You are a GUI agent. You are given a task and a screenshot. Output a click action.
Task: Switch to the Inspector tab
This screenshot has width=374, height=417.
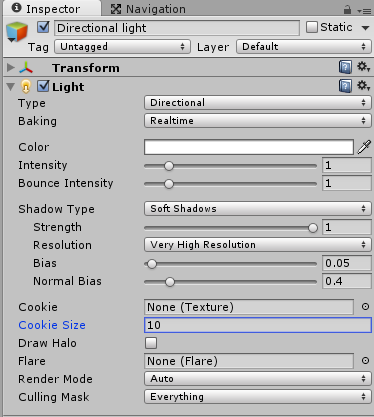coord(53,9)
